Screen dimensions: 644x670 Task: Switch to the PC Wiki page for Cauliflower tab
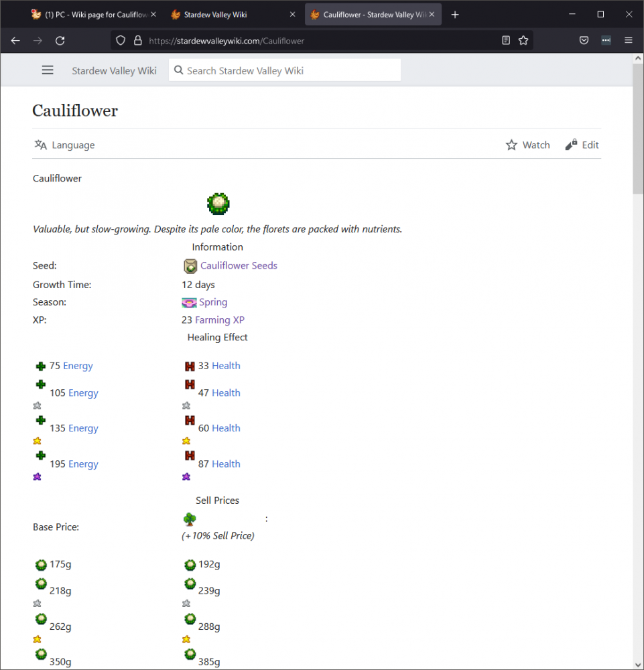[x=89, y=15]
